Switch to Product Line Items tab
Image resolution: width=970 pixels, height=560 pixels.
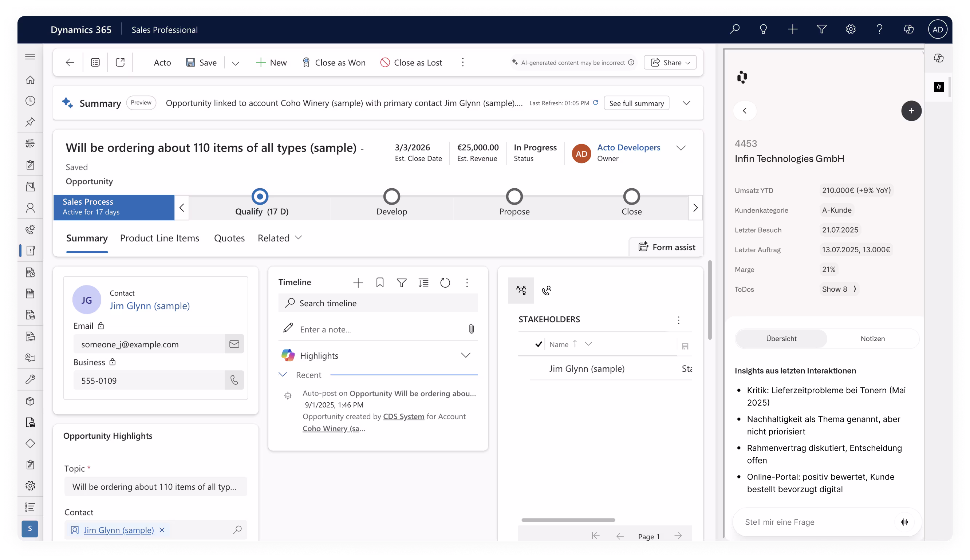pos(159,238)
